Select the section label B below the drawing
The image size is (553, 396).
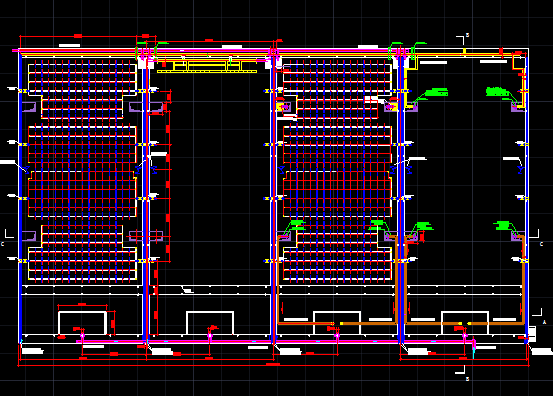(x=467, y=379)
